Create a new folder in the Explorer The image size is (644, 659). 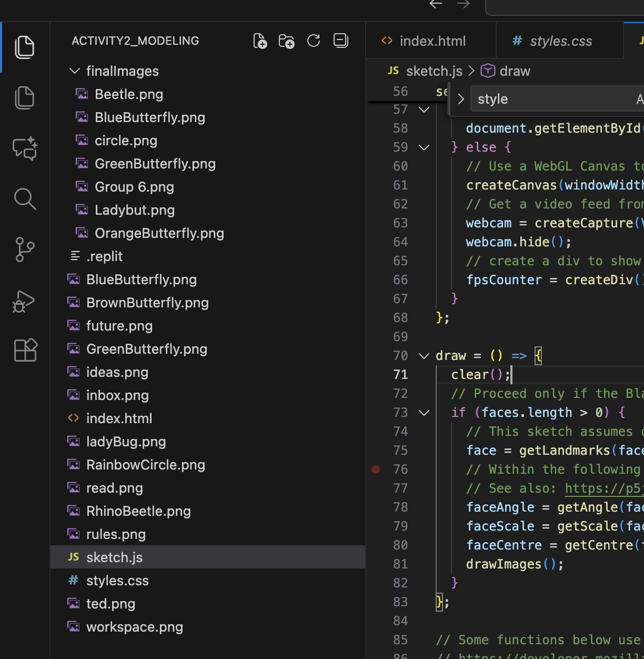[x=286, y=41]
